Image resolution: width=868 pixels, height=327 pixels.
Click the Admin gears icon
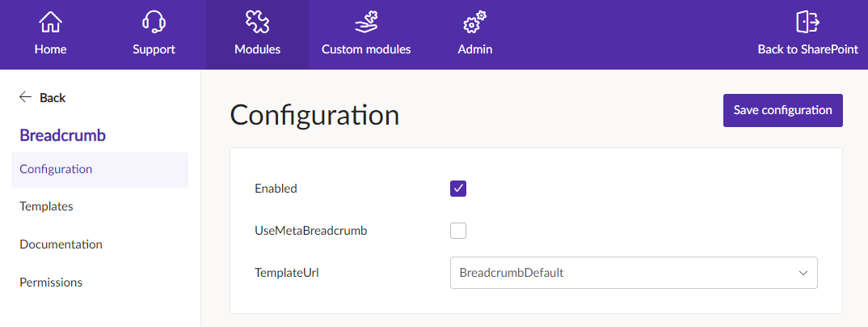[474, 22]
